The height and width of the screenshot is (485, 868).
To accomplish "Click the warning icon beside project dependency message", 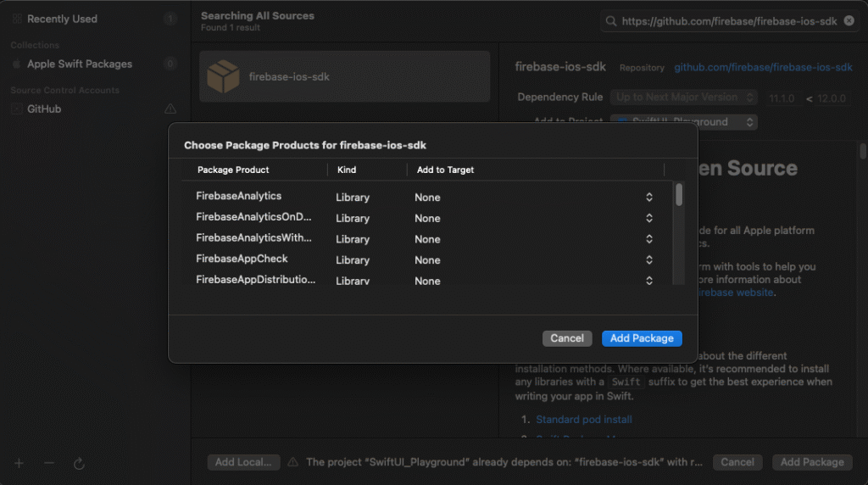I will (292, 462).
